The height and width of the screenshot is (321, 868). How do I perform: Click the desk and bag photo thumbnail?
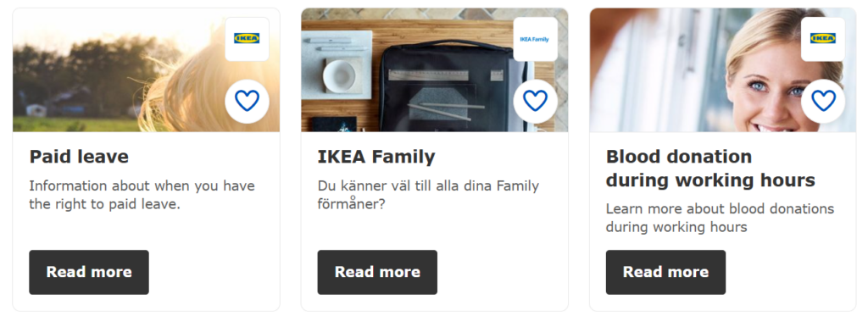coord(435,70)
